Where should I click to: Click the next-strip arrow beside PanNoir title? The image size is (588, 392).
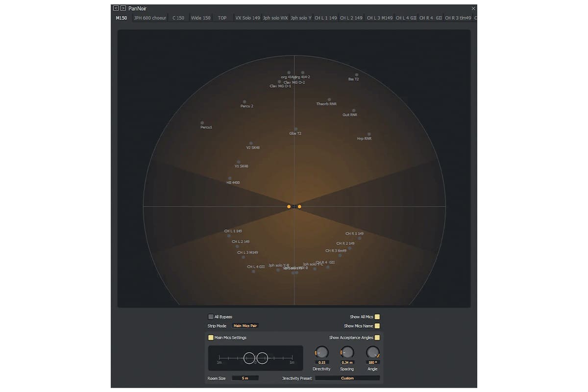(x=122, y=8)
